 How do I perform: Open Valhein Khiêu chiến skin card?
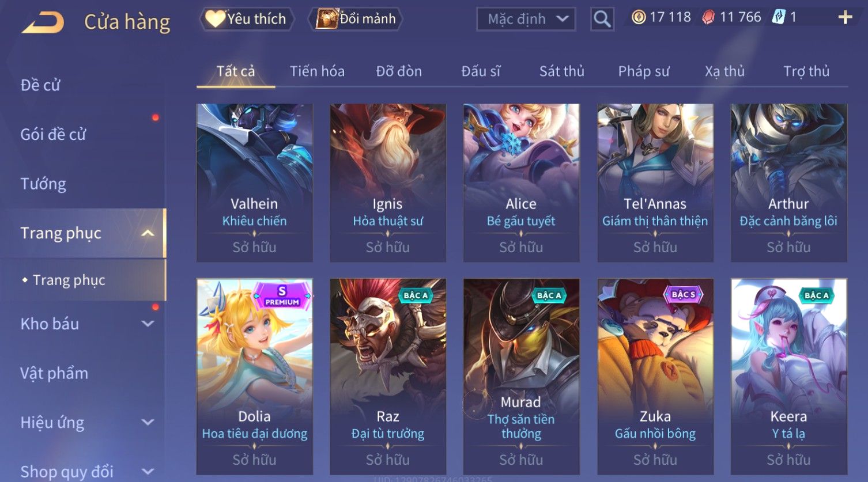click(x=254, y=183)
